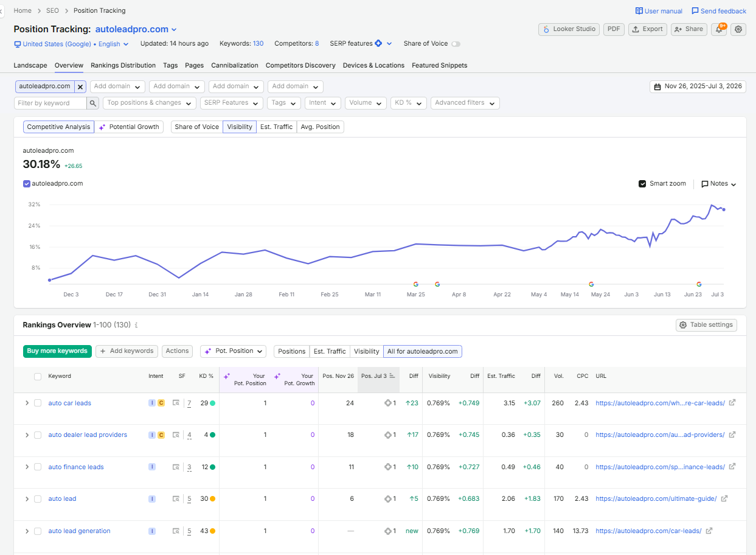The width and height of the screenshot is (756, 555).
Task: Remove autoleadpro.com domain chip
Action: point(80,87)
